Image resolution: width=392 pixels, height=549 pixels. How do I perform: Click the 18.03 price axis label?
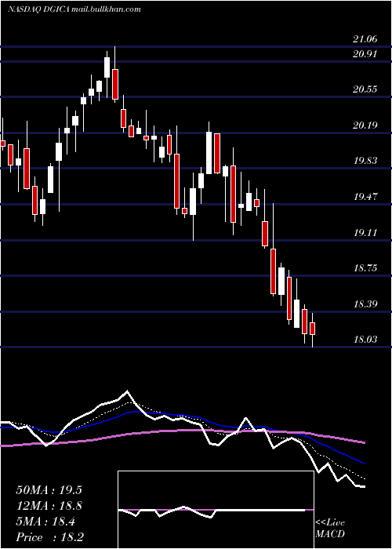[365, 340]
